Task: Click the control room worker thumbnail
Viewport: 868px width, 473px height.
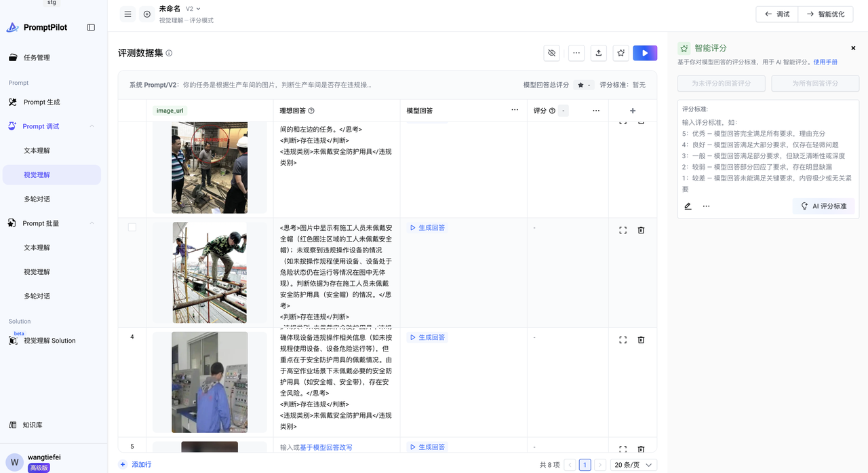Action: point(210,382)
